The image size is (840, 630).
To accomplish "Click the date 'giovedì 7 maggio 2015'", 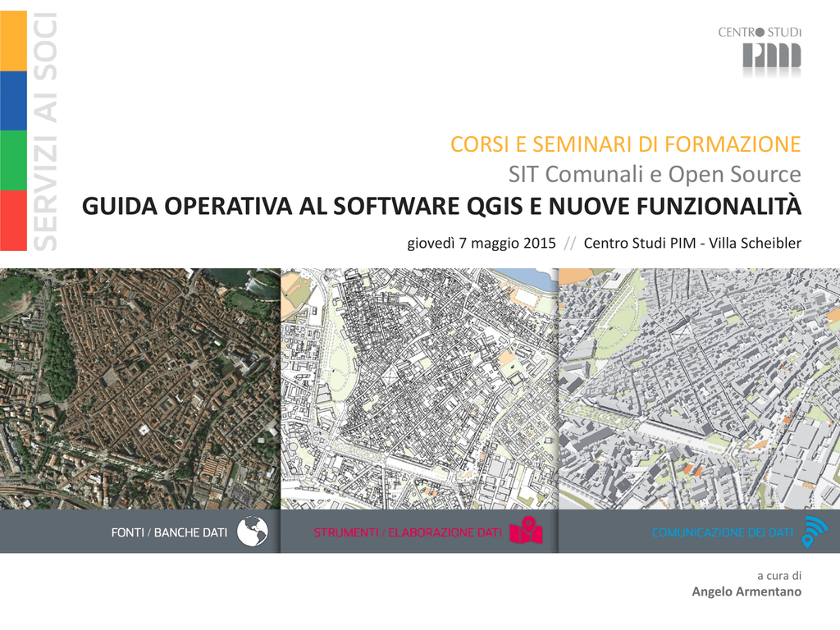I will (482, 243).
